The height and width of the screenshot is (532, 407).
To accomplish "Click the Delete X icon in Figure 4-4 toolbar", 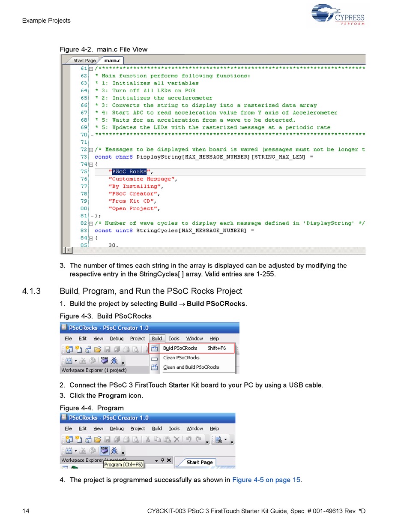I will point(177,439).
